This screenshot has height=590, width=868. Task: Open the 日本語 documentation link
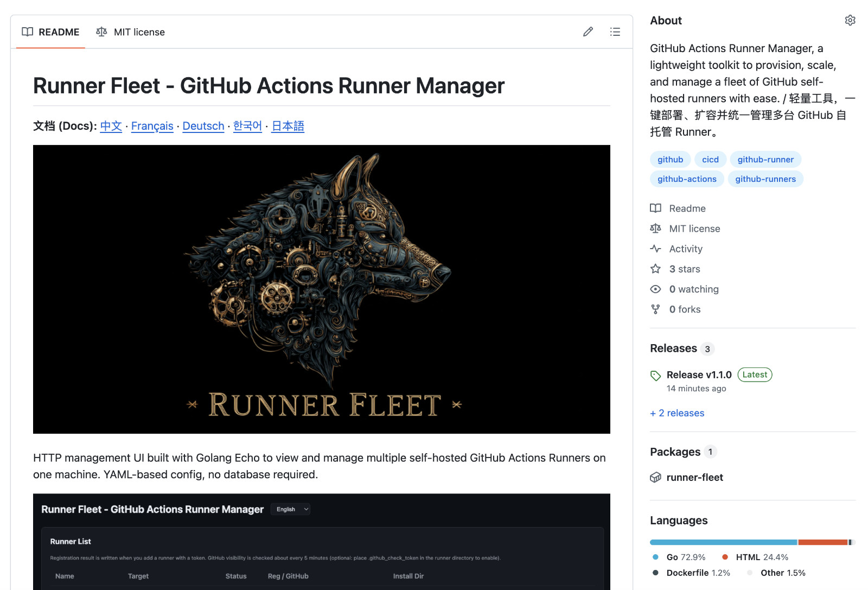tap(288, 126)
